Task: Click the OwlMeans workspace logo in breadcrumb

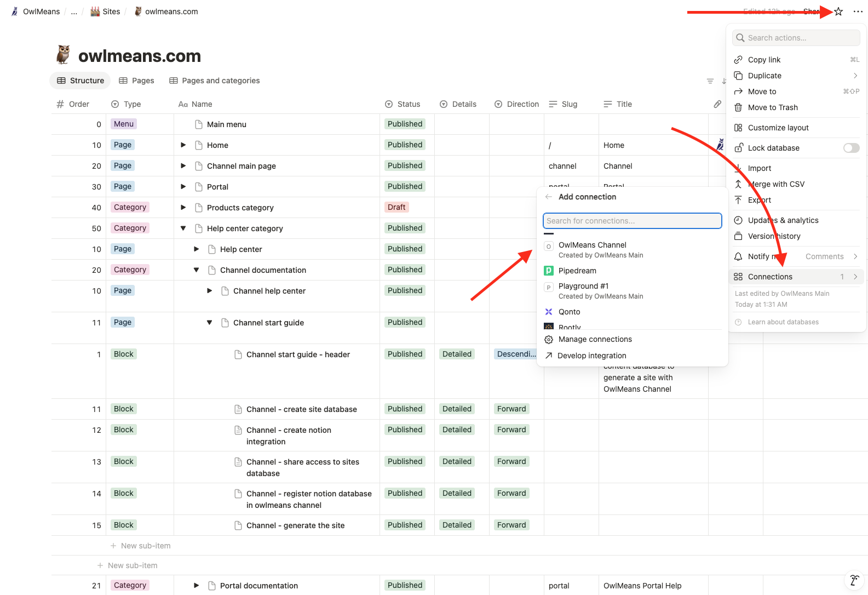Action: (15, 12)
